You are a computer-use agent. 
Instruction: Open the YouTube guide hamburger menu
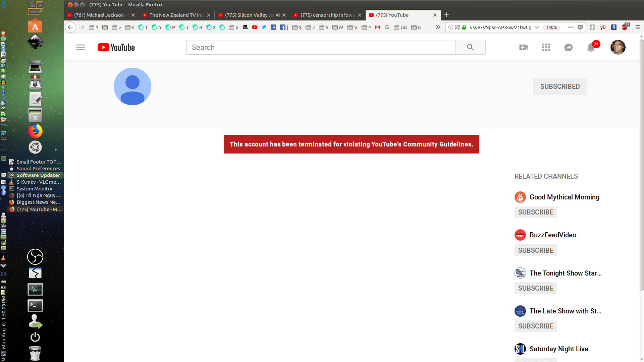click(x=80, y=47)
